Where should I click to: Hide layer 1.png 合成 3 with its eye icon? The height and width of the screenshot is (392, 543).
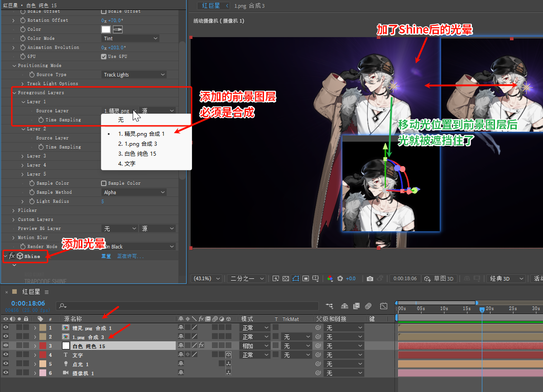pyautogui.click(x=5, y=336)
